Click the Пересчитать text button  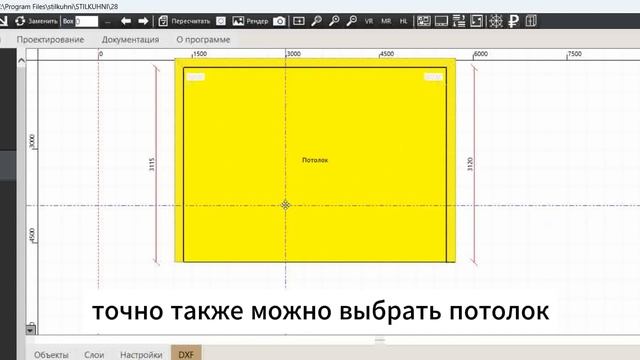[191, 21]
